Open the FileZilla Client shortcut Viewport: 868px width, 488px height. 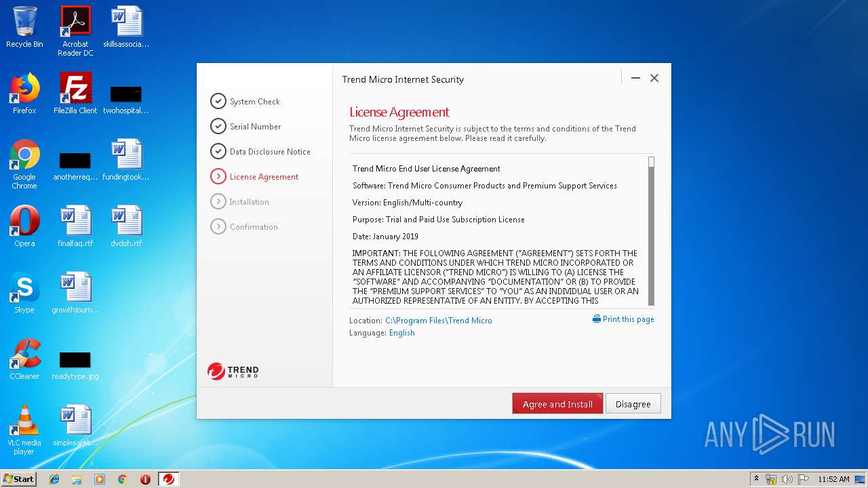pos(75,94)
